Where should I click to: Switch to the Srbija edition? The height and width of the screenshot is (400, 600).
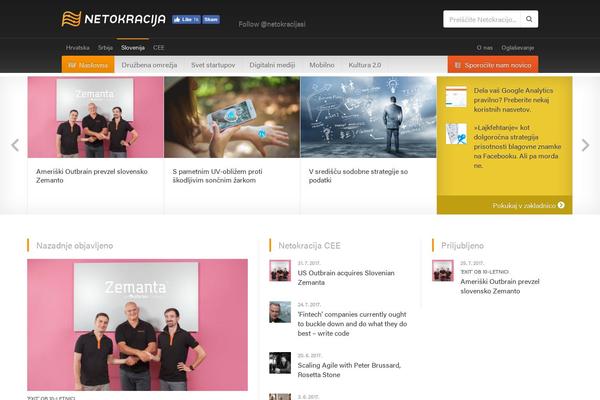[105, 47]
